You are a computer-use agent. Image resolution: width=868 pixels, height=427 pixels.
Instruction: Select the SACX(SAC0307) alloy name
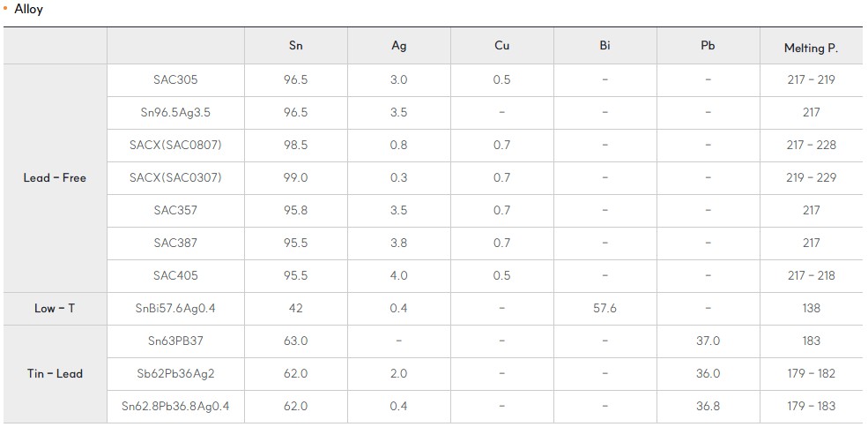[175, 178]
